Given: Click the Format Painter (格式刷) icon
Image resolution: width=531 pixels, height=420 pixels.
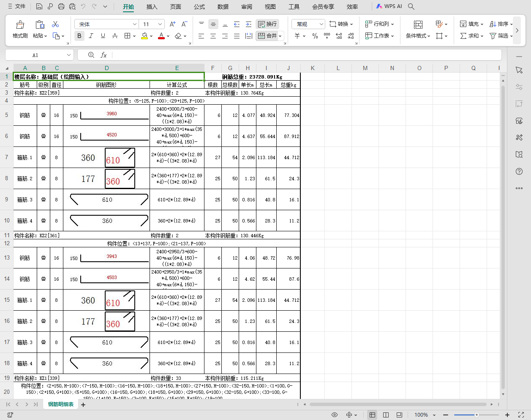Looking at the screenshot, I should pyautogui.click(x=20, y=24).
